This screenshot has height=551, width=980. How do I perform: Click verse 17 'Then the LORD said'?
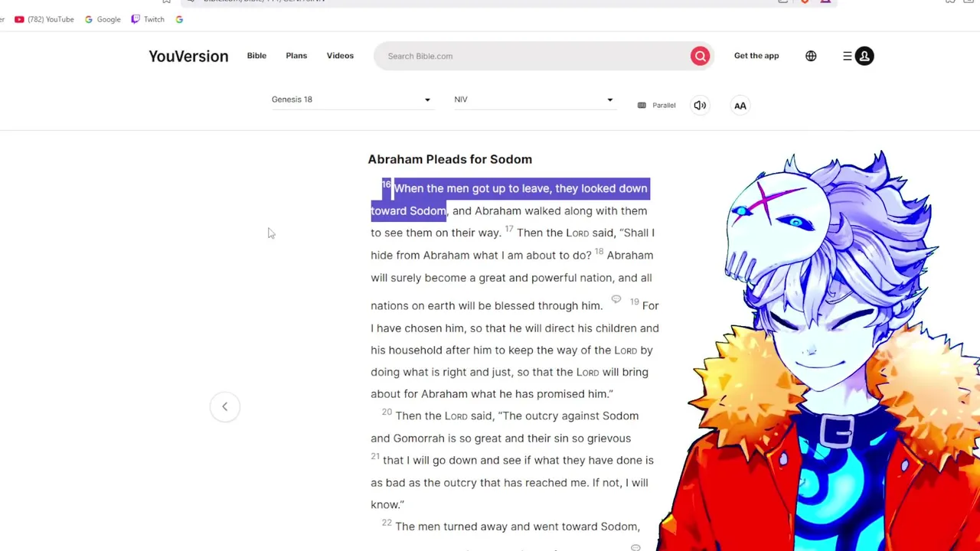pos(565,233)
